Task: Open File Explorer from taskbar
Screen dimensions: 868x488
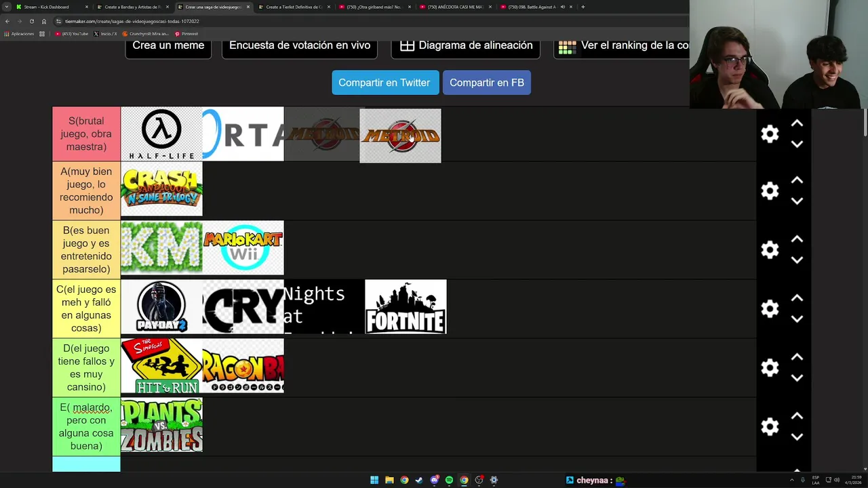Action: pos(389,480)
